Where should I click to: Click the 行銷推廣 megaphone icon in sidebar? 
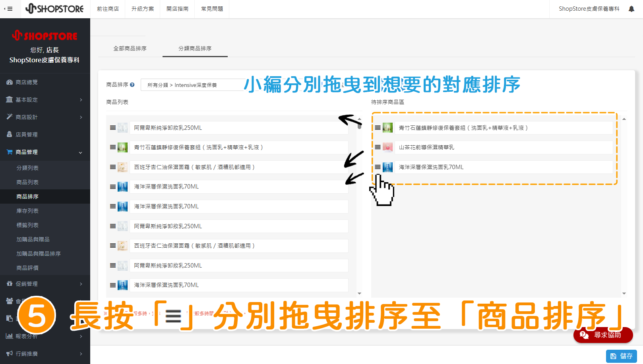point(10,353)
